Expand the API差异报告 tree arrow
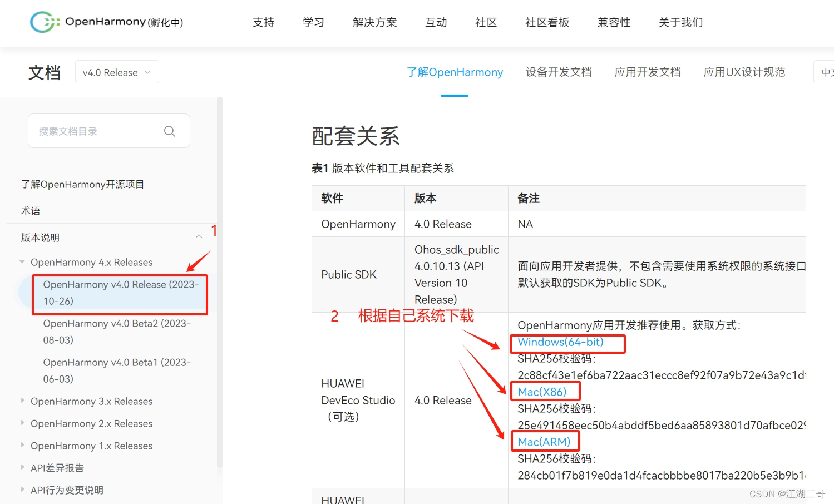The image size is (834, 504). point(22,467)
